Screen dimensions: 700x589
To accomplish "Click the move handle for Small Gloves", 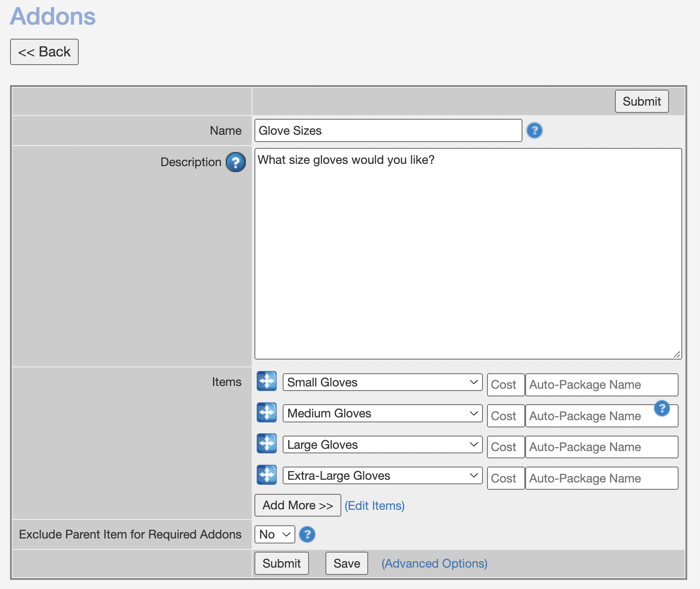I will (267, 381).
